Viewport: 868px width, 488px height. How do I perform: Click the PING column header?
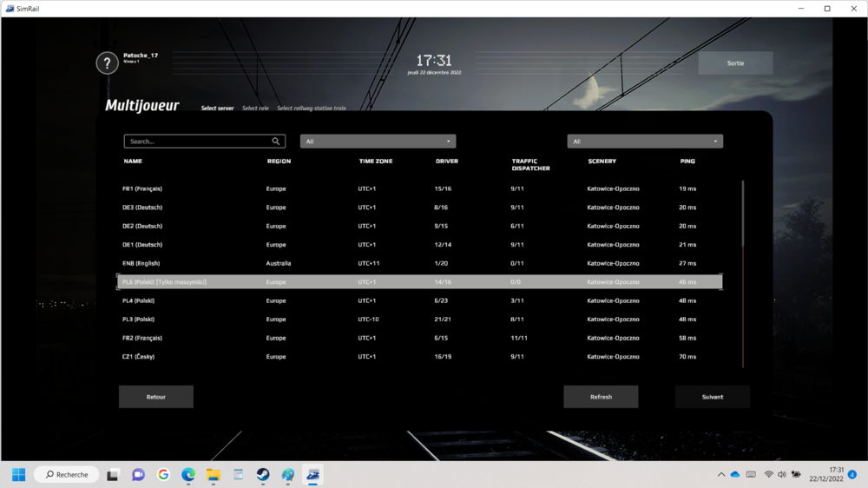point(687,162)
